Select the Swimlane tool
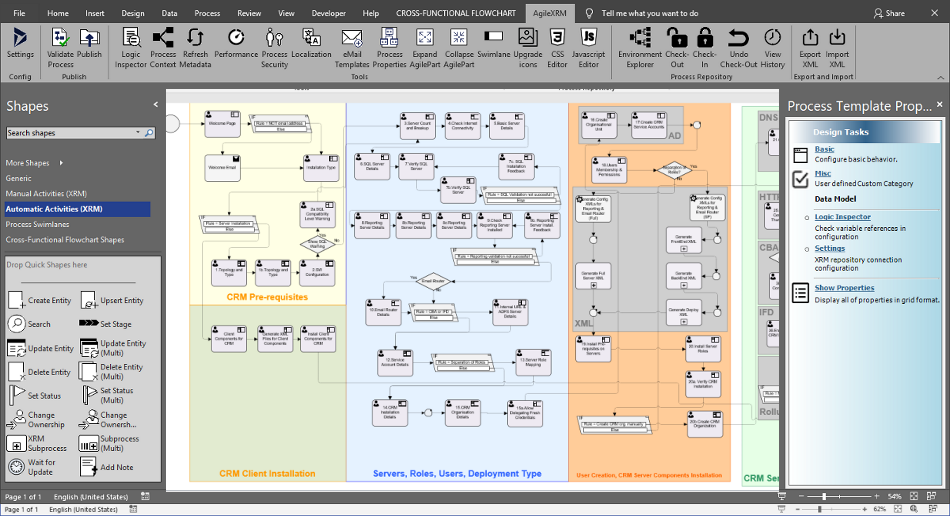 click(x=494, y=44)
